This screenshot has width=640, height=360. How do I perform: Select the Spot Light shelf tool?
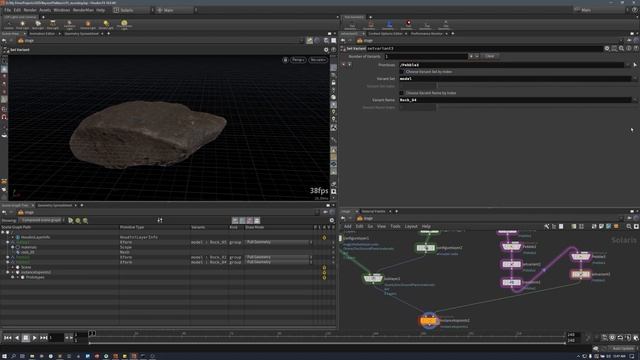[38, 25]
